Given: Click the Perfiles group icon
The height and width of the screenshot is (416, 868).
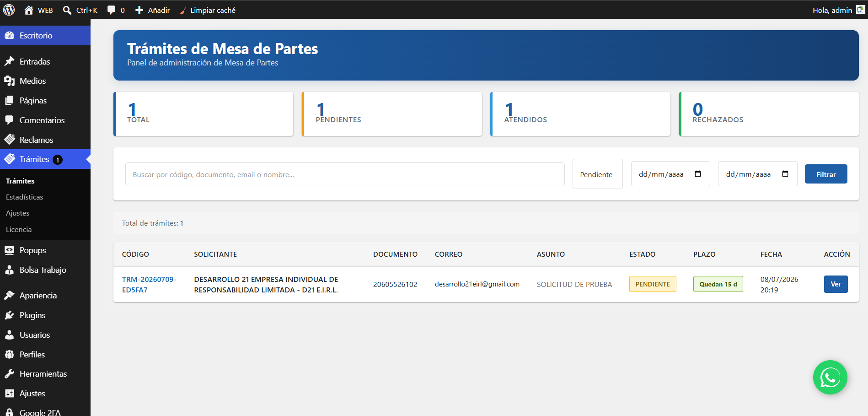Looking at the screenshot, I should [x=10, y=355].
